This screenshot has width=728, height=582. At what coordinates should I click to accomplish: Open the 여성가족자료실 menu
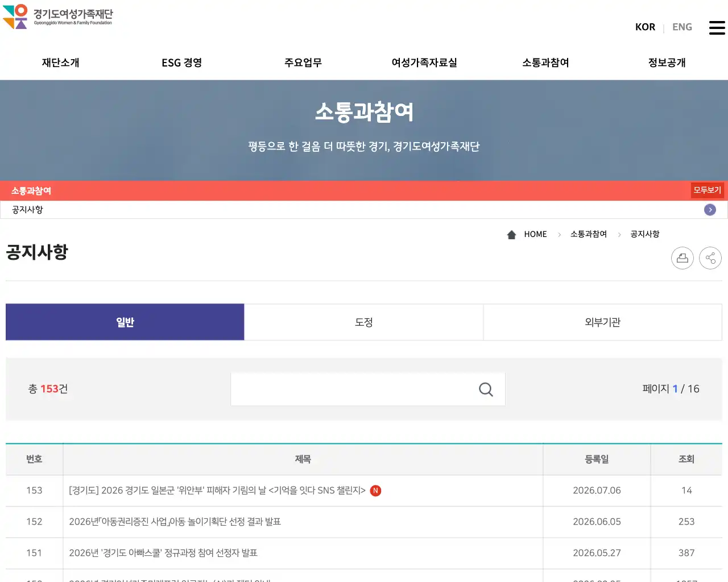pos(424,63)
